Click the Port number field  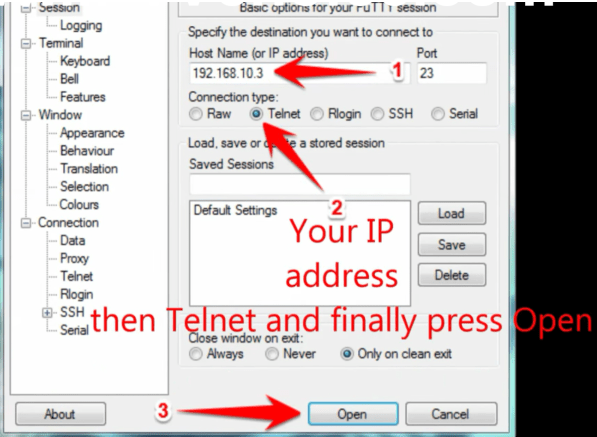pyautogui.click(x=452, y=73)
